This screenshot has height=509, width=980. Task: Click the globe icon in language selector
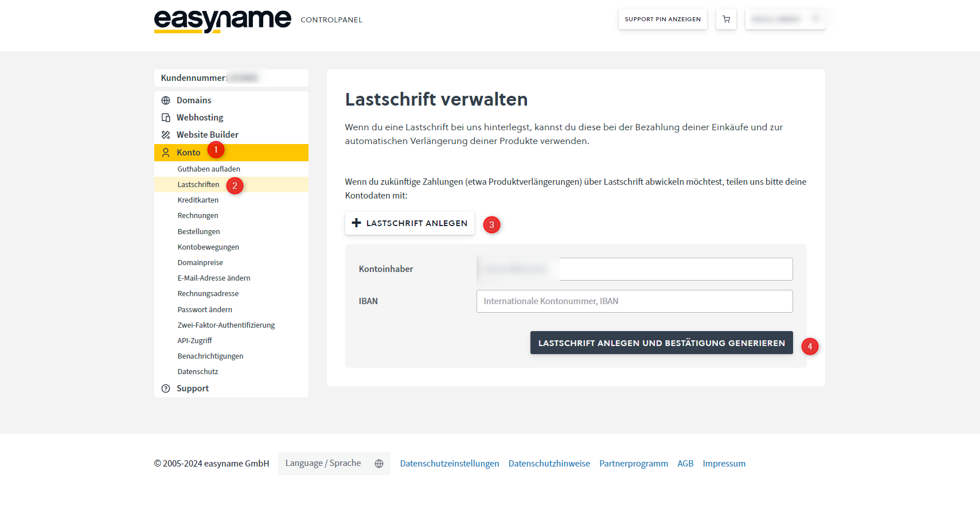pyautogui.click(x=379, y=464)
